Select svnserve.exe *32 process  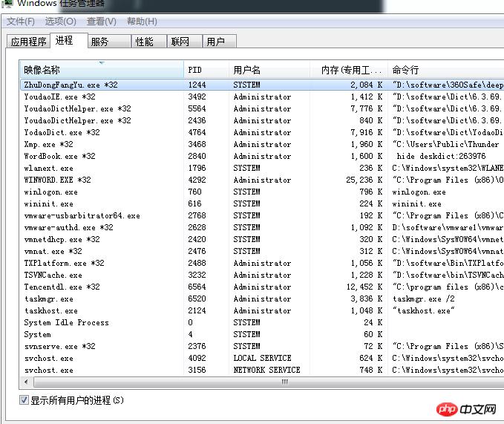[x=59, y=347]
